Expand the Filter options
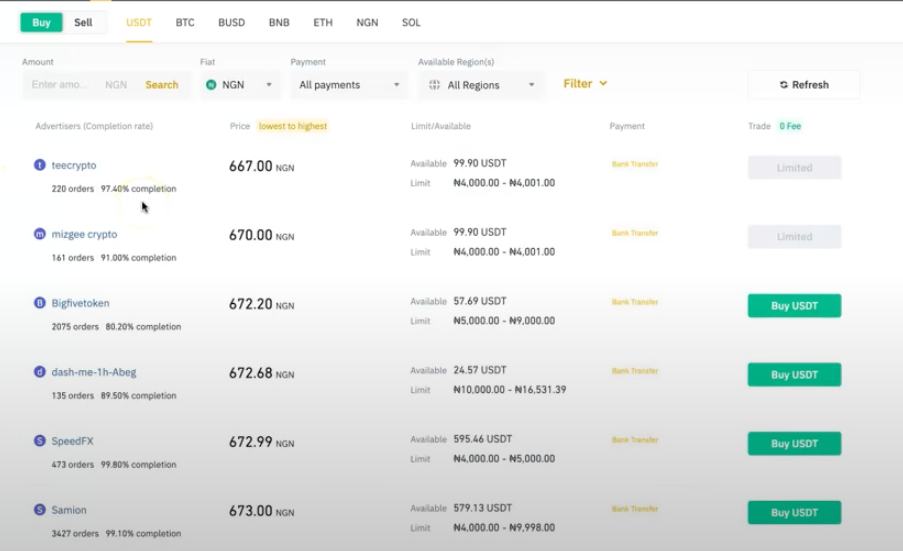Image resolution: width=903 pixels, height=551 pixels. (585, 84)
